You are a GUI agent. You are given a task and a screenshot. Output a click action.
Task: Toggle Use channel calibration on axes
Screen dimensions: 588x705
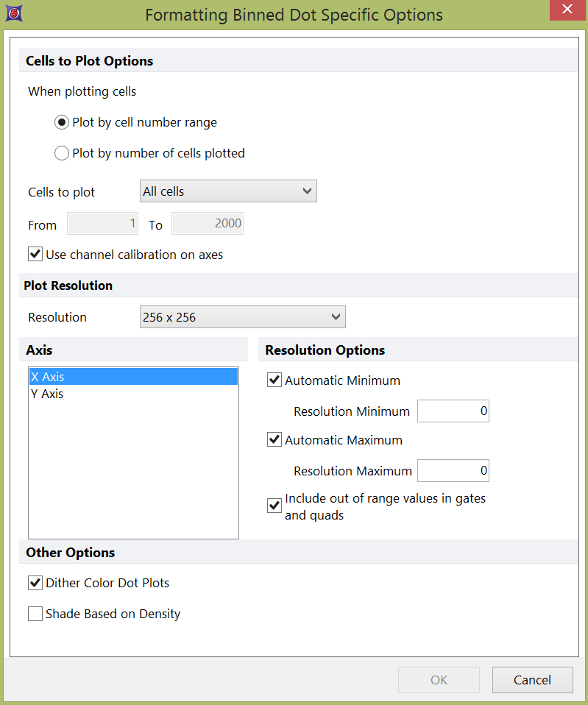click(35, 255)
